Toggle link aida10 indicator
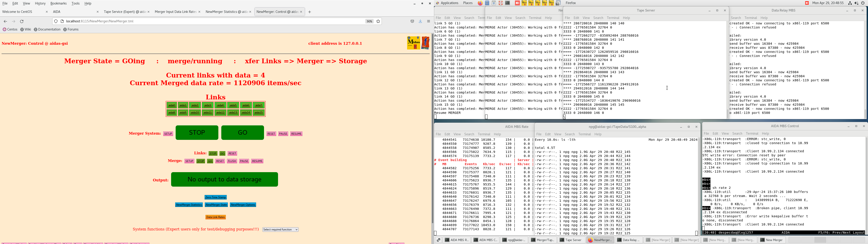 click(x=195, y=113)
